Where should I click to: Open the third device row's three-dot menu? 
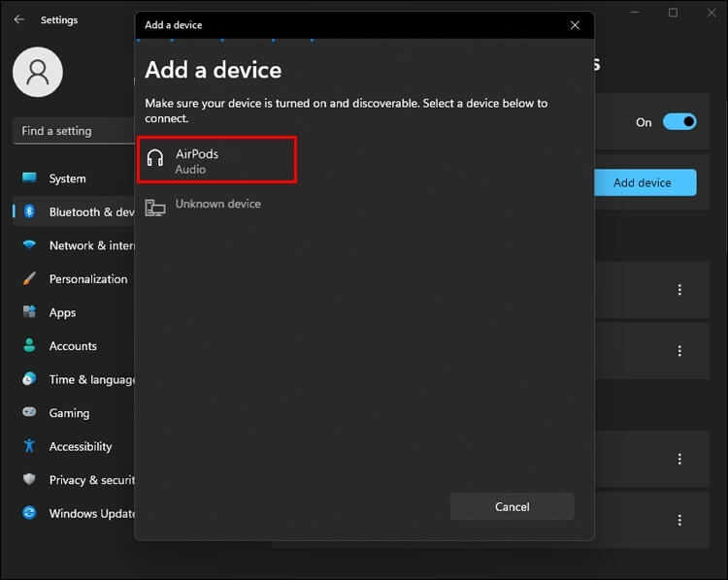[x=679, y=459]
